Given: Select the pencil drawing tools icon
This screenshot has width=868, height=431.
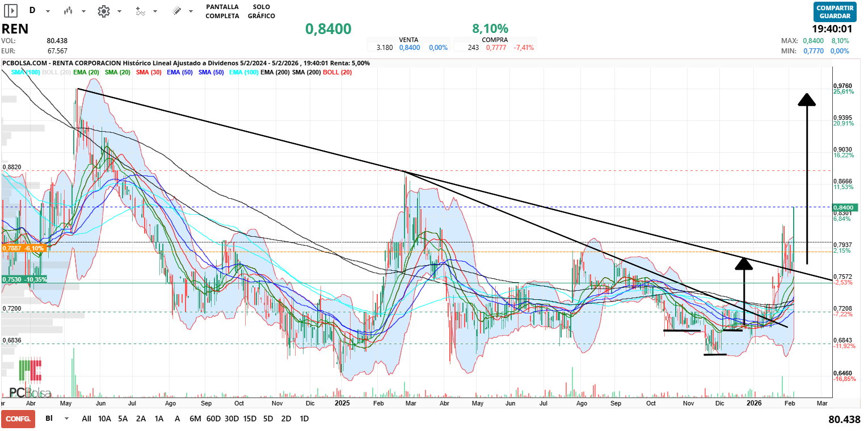Looking at the screenshot, I should tap(176, 11).
